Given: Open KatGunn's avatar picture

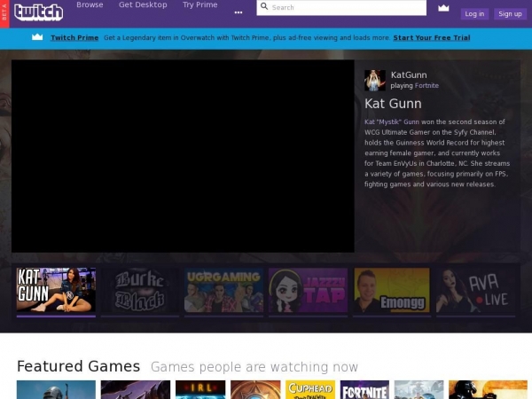Looking at the screenshot, I should pos(374,81).
